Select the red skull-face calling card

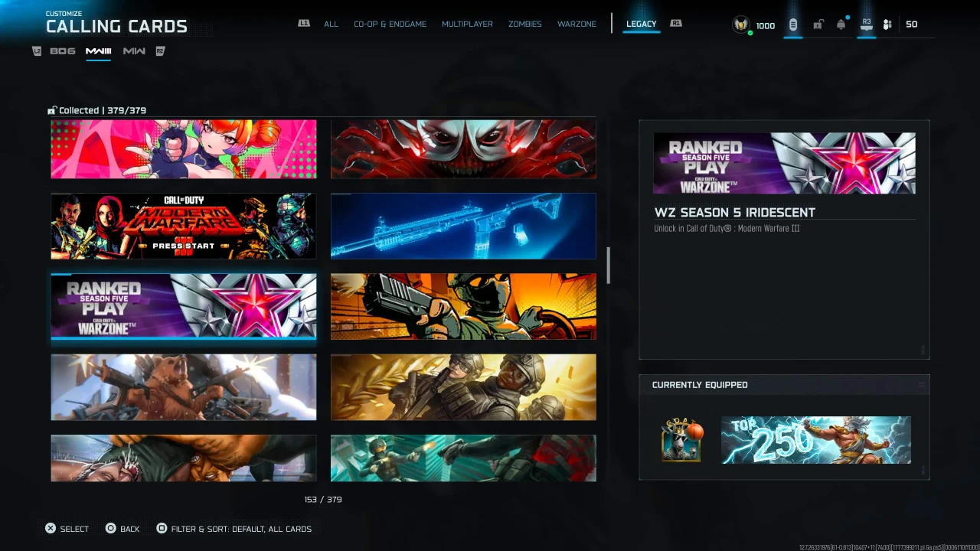click(x=463, y=148)
